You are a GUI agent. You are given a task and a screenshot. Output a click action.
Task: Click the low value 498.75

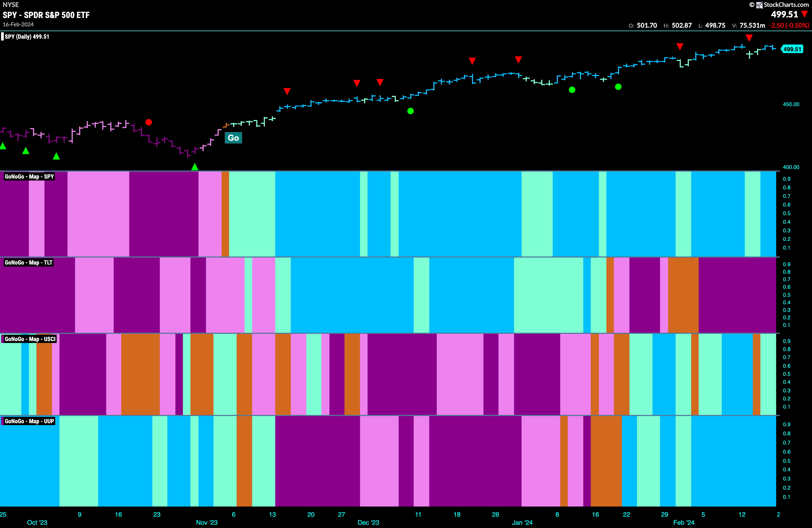pos(715,25)
